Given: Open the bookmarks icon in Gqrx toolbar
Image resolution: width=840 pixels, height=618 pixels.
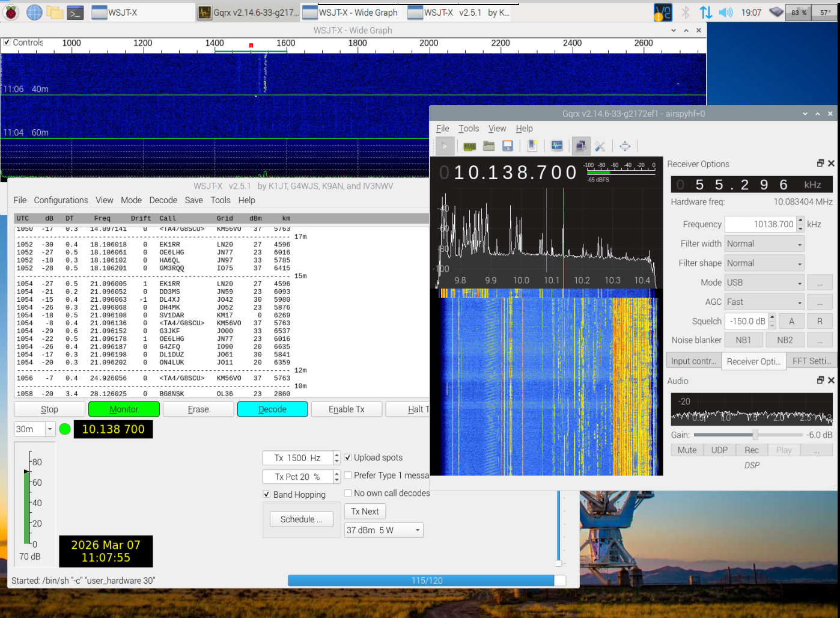Looking at the screenshot, I should tap(532, 146).
